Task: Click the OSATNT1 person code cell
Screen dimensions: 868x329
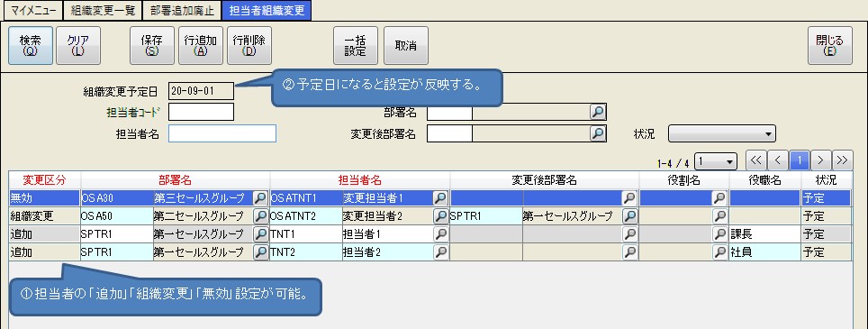Action: tap(305, 197)
